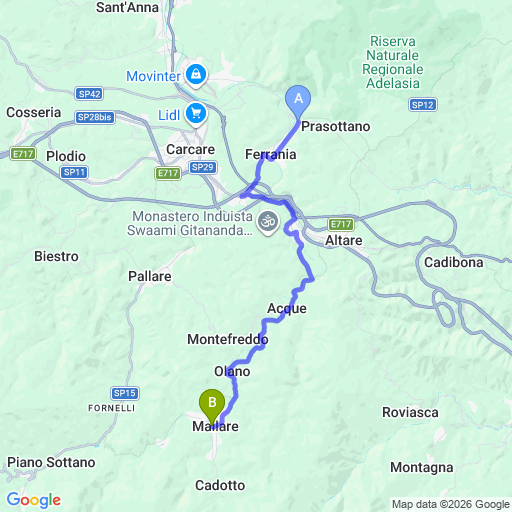This screenshot has height=512, width=512.
Task: Click the Cadibona place label
Action: pos(454,262)
